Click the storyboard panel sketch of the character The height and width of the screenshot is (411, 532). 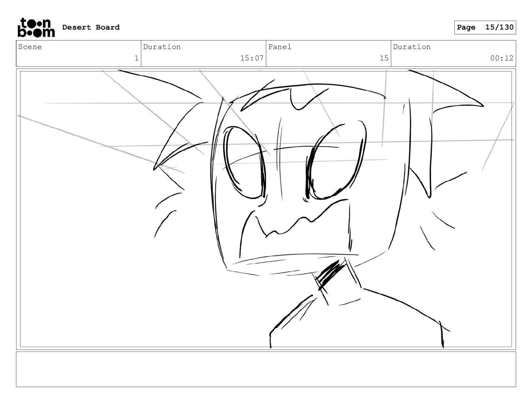click(266, 209)
